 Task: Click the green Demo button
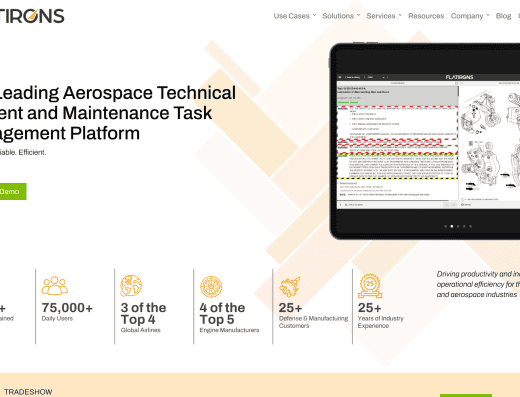(x=13, y=192)
